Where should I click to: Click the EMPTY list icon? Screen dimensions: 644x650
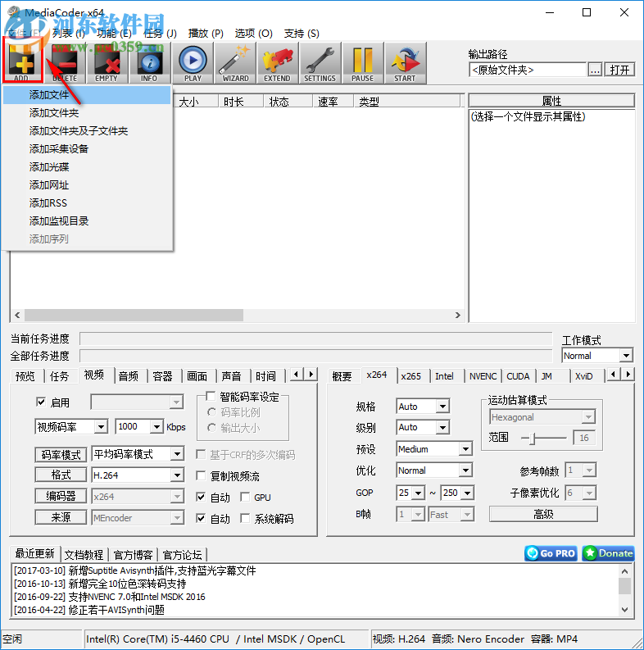107,63
